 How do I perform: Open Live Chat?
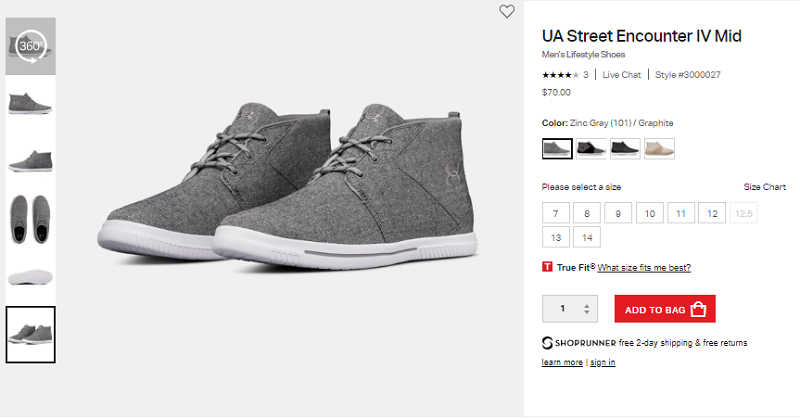click(621, 75)
